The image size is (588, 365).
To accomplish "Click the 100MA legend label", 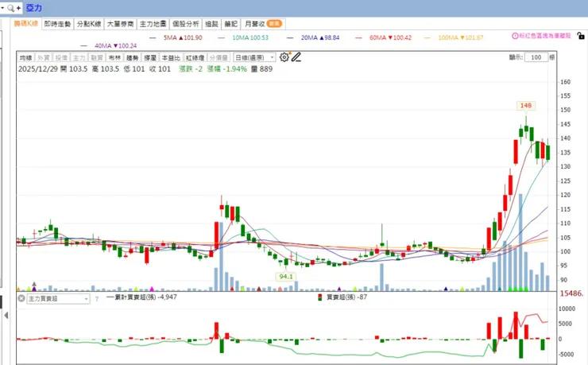I will pos(461,37).
